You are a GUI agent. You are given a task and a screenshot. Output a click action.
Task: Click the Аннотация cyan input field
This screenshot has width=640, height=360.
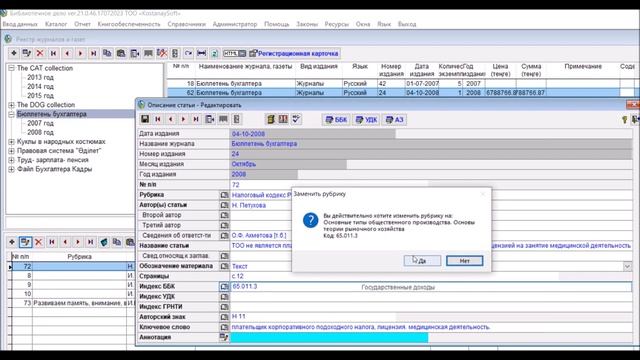329,338
